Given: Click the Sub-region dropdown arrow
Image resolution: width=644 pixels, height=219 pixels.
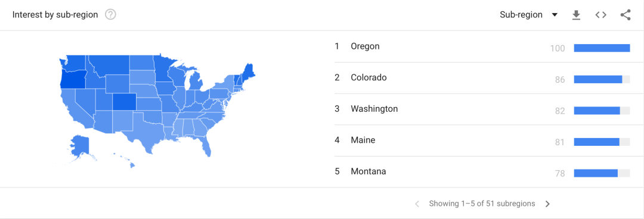Looking at the screenshot, I should point(554,15).
